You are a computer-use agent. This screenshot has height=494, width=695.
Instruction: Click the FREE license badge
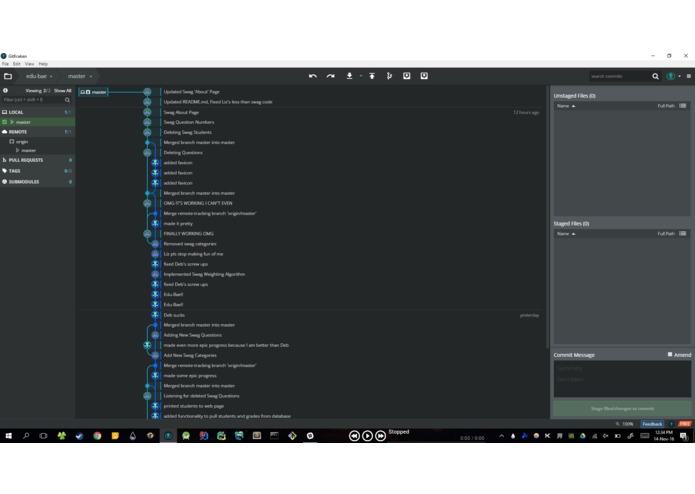point(685,424)
